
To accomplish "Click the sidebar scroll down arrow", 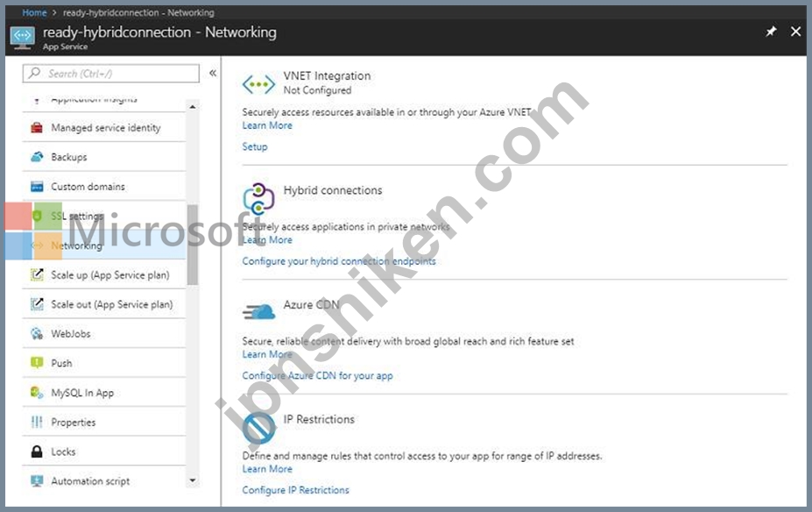I will pyautogui.click(x=193, y=480).
